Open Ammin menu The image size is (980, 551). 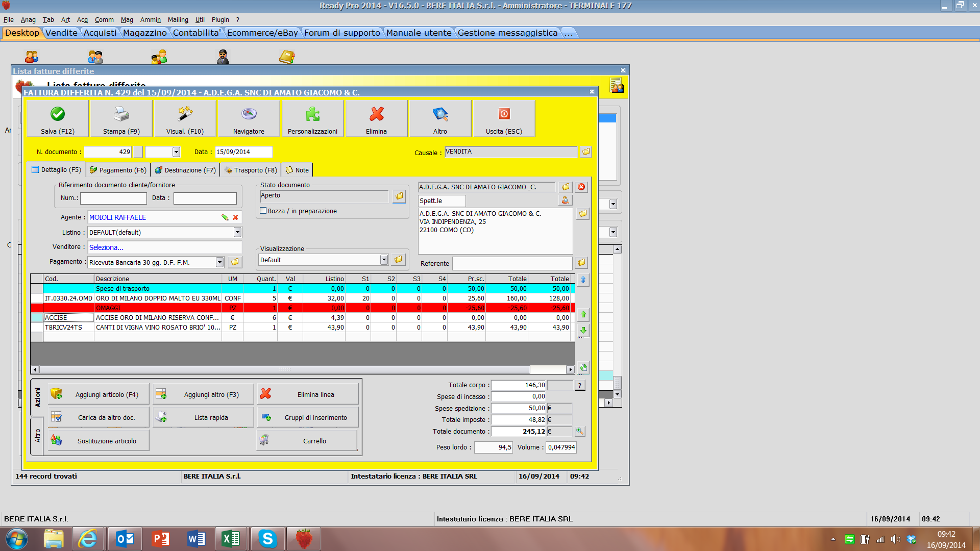(150, 19)
